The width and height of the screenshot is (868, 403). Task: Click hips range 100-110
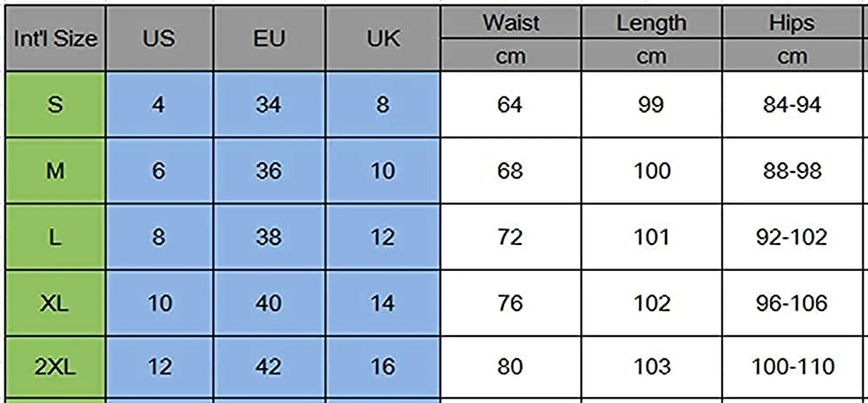tap(792, 367)
